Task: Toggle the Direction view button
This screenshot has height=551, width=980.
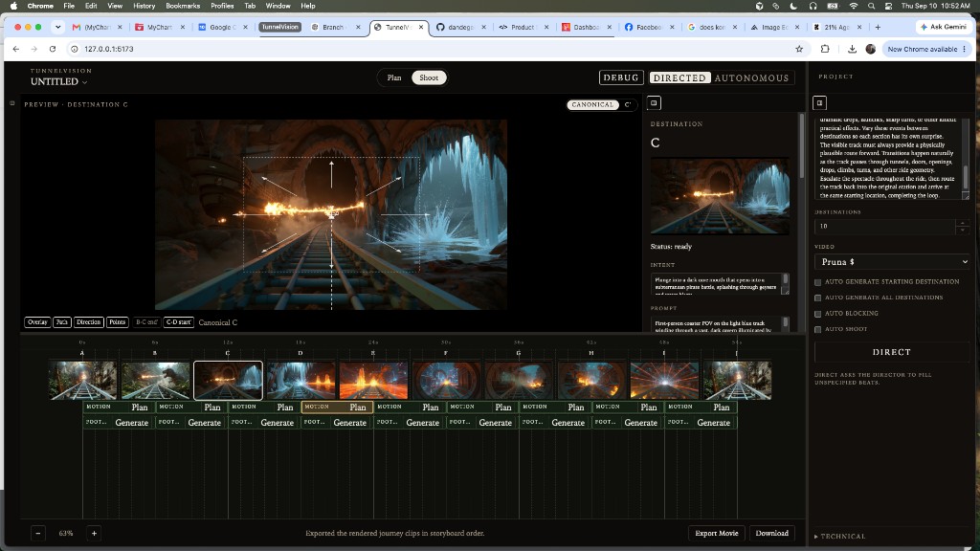Action: [88, 322]
